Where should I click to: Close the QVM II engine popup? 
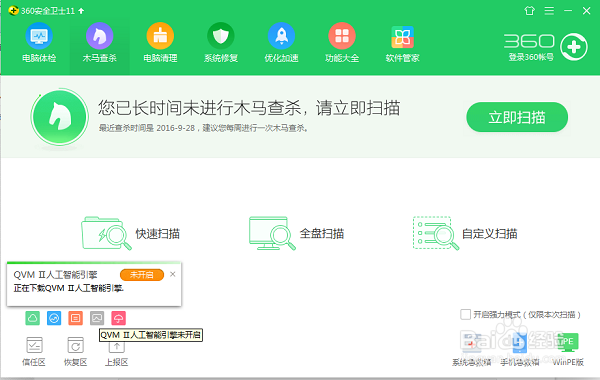coord(173,274)
